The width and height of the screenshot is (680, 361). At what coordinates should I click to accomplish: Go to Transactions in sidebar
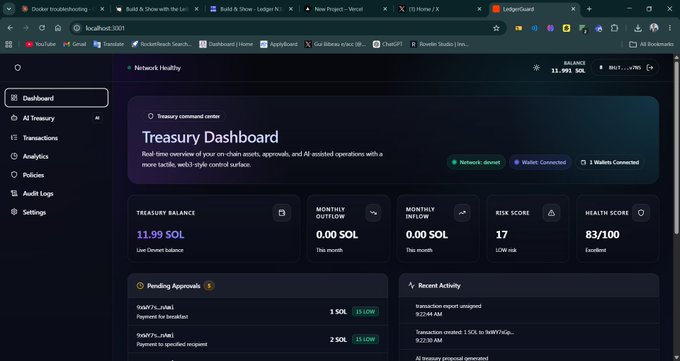click(x=56, y=138)
